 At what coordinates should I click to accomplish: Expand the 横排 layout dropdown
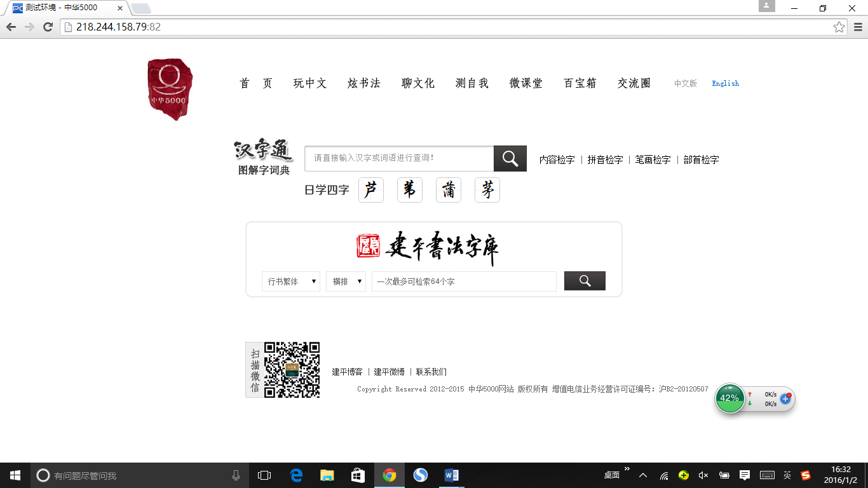click(x=346, y=281)
